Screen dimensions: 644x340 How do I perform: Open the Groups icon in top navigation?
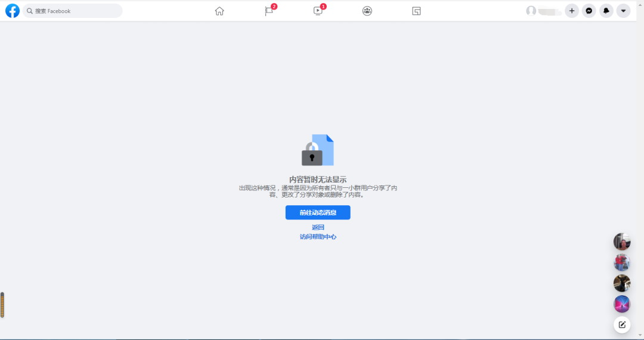click(367, 11)
